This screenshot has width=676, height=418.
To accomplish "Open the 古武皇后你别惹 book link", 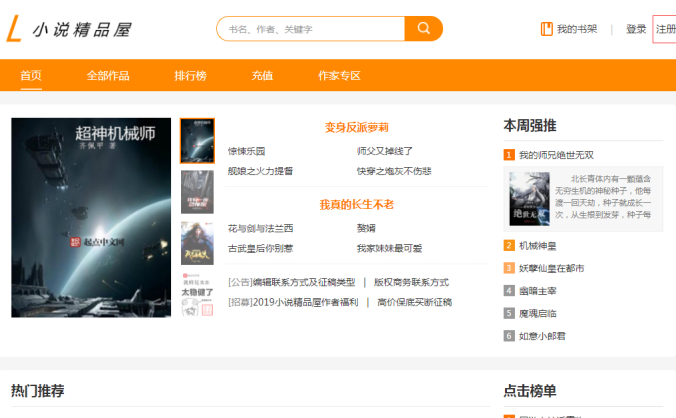I will [260, 248].
